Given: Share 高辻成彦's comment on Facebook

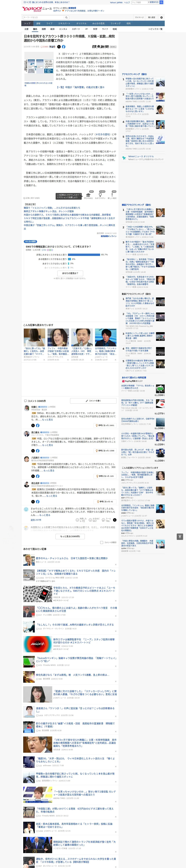Looking at the screenshot, I should coord(38,501).
